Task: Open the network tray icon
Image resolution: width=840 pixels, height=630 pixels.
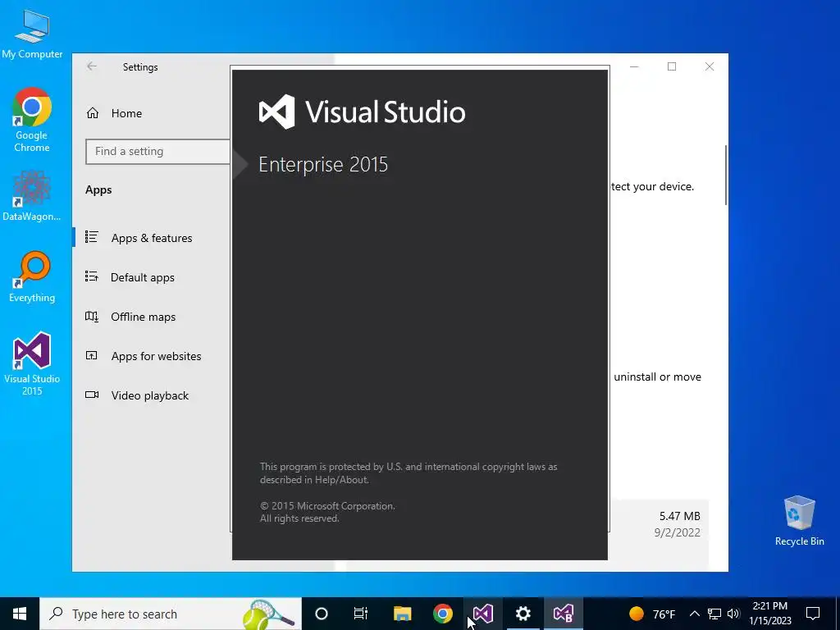Action: click(x=714, y=614)
